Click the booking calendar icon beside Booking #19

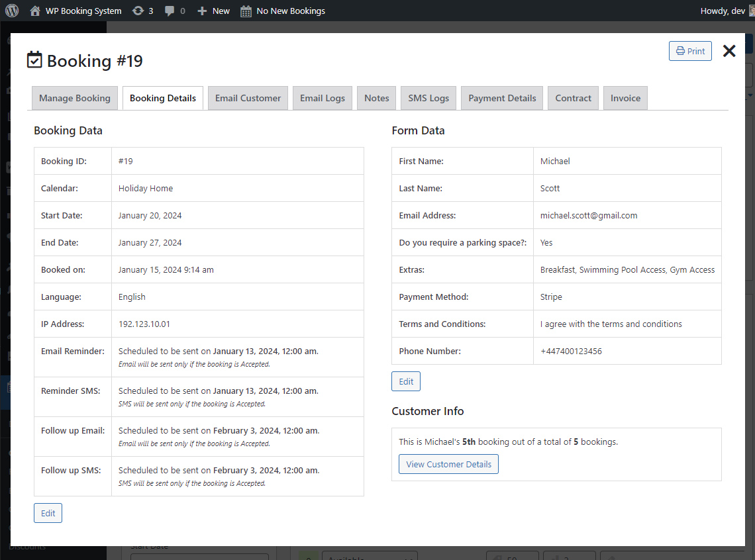34,60
